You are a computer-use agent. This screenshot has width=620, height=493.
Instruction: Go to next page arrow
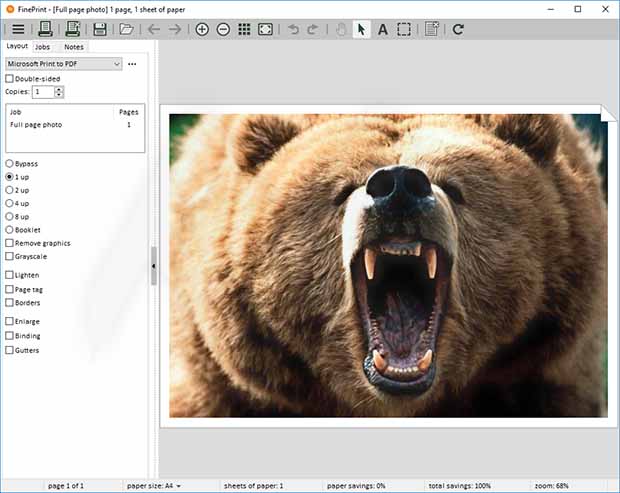(x=174, y=29)
